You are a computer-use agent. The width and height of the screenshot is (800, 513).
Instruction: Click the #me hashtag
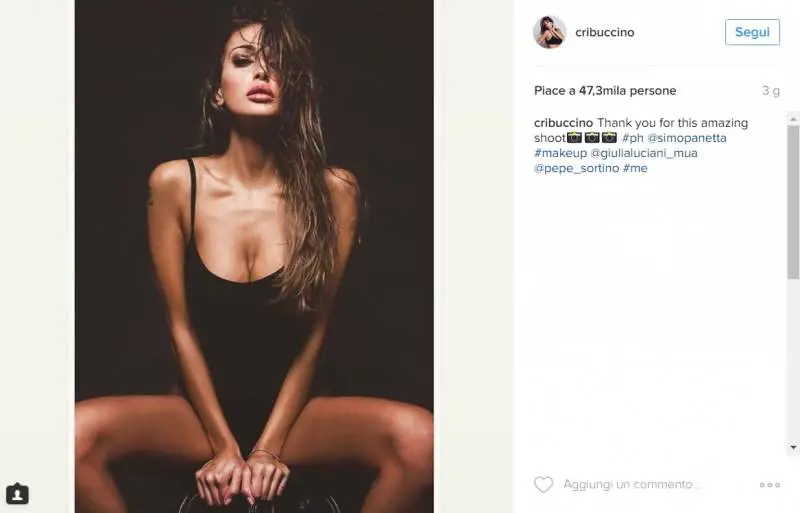(635, 168)
